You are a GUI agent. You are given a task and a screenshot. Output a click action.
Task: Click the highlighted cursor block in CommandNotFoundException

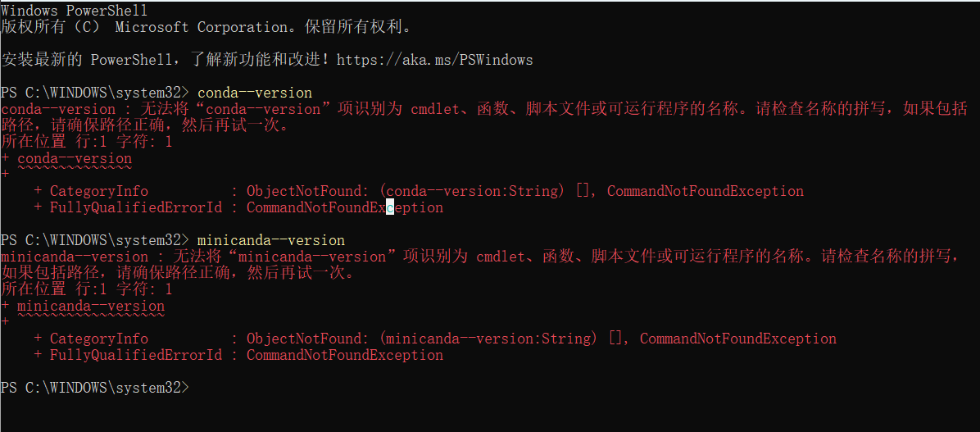click(x=390, y=207)
